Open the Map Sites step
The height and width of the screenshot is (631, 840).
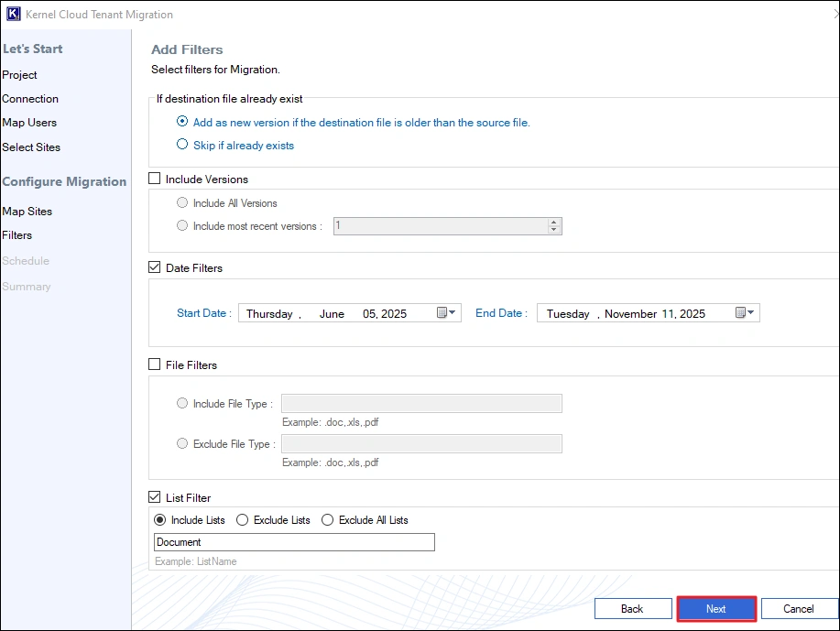[27, 211]
